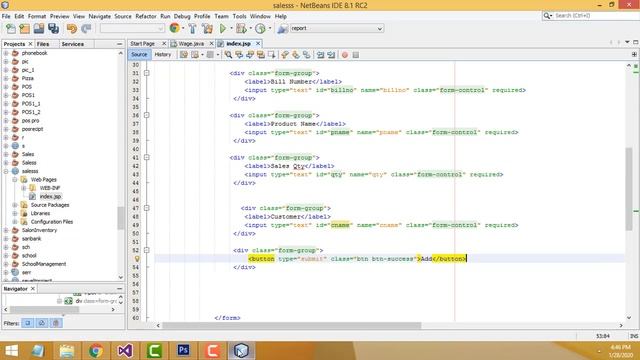640x360 pixels.
Task: Open Photoshop from the taskbar
Action: [x=183, y=350]
